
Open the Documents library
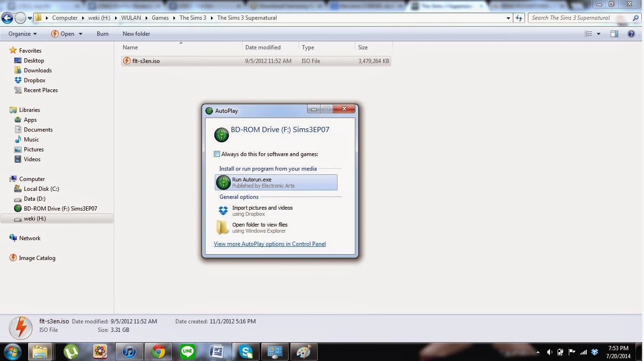38,130
